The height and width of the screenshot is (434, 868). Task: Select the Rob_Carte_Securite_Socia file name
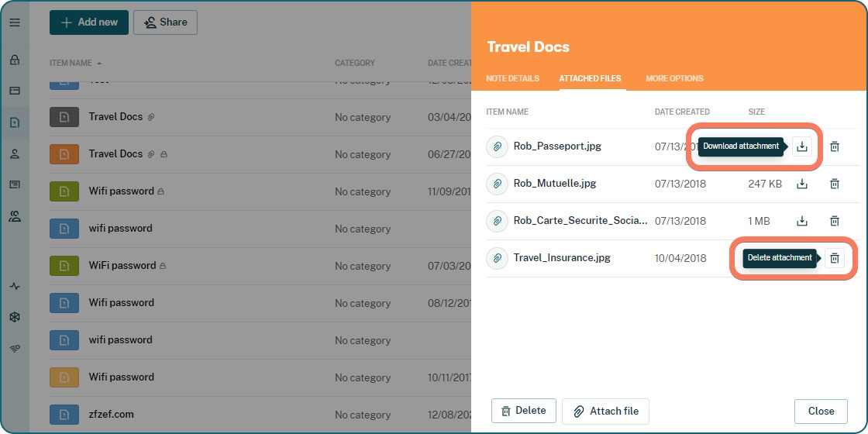580,221
